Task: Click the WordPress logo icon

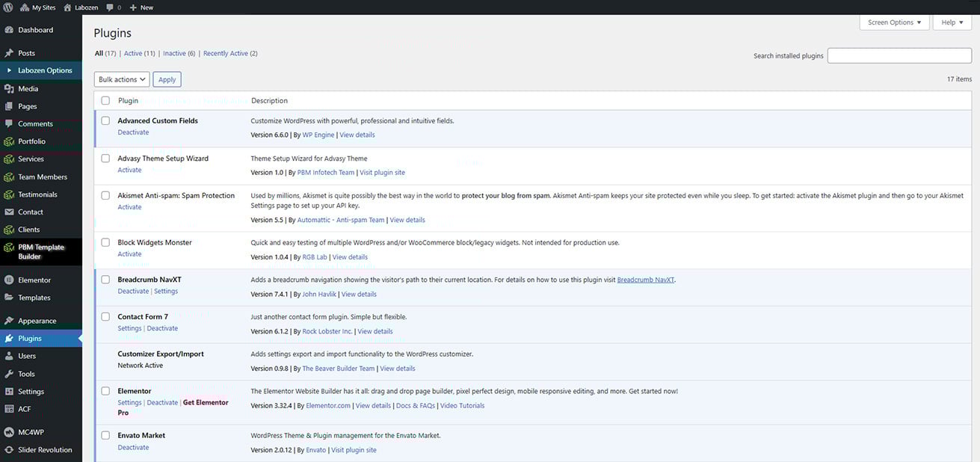Action: [8, 7]
